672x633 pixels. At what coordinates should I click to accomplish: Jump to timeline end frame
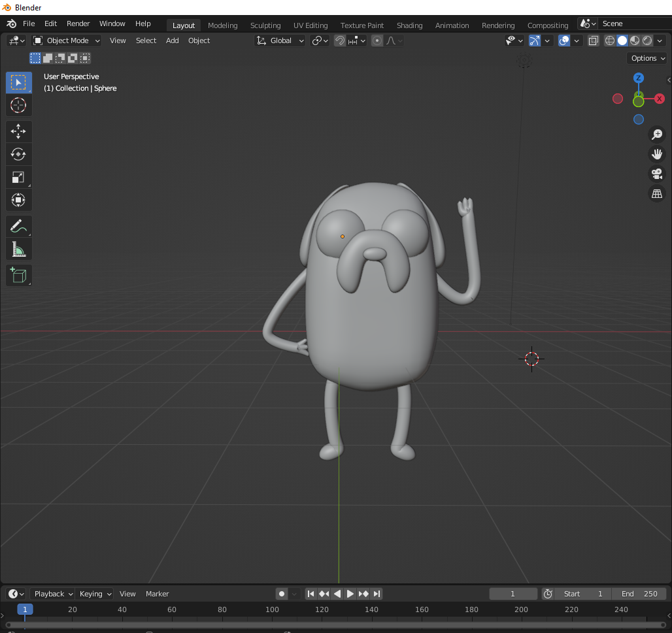[377, 594]
